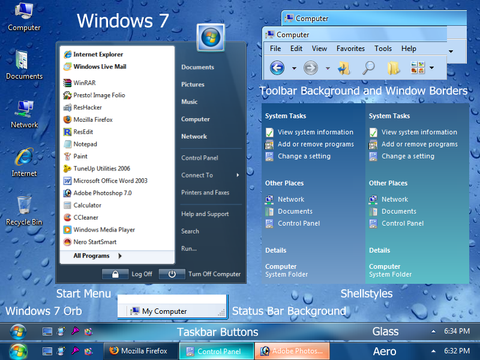Click the Search magnifier toolbar icon
This screenshot has height=360, width=480.
click(x=368, y=68)
